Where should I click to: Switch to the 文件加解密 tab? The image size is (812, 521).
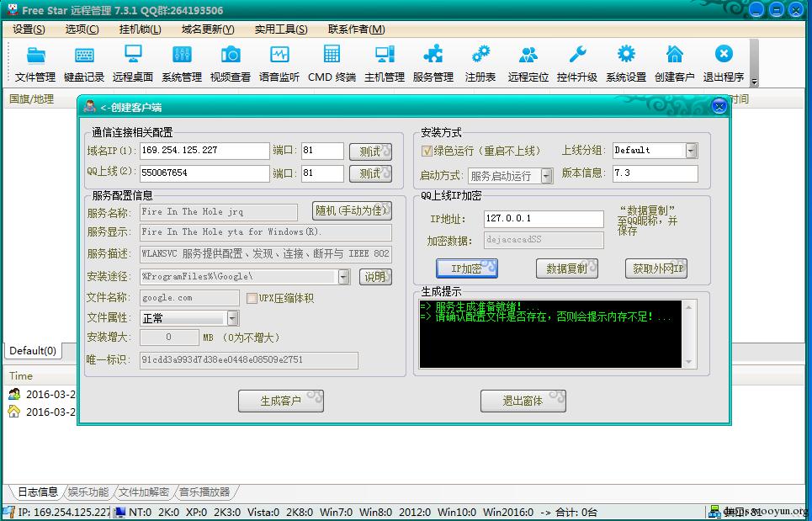(143, 492)
